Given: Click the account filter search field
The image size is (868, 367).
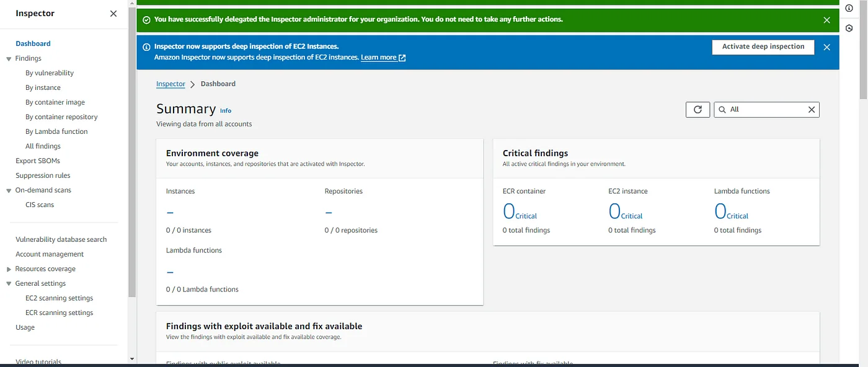Looking at the screenshot, I should pos(766,110).
